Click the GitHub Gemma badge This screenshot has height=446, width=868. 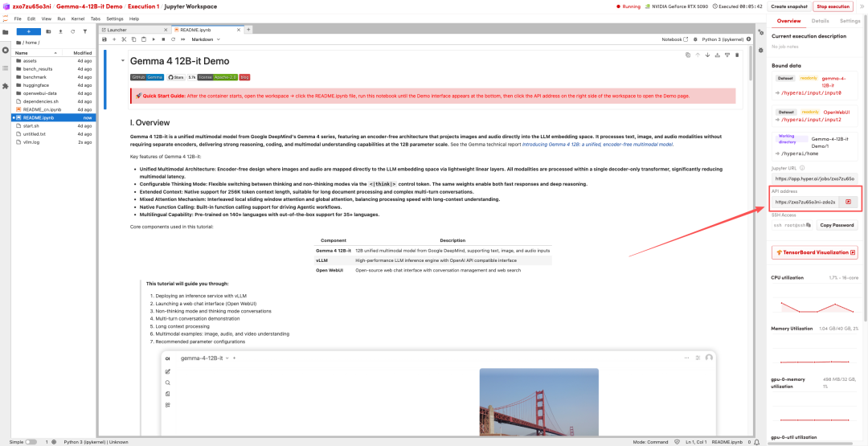tap(147, 77)
